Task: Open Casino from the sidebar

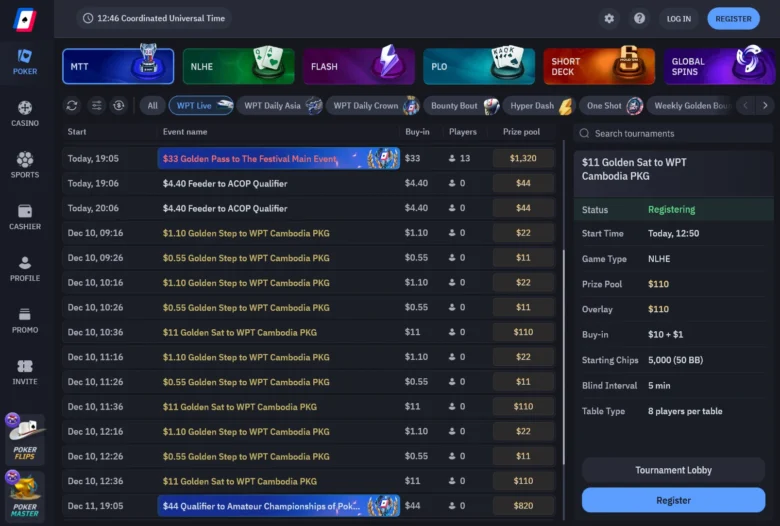Action: point(25,113)
